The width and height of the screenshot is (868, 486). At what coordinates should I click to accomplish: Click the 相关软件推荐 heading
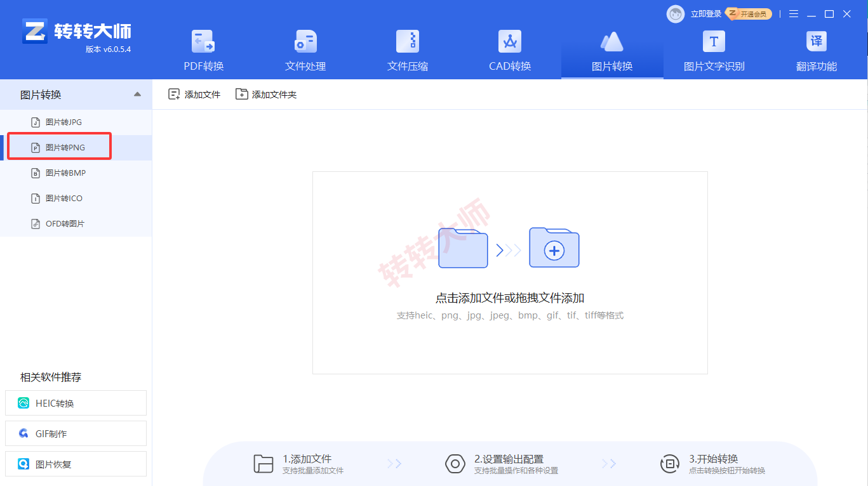51,377
